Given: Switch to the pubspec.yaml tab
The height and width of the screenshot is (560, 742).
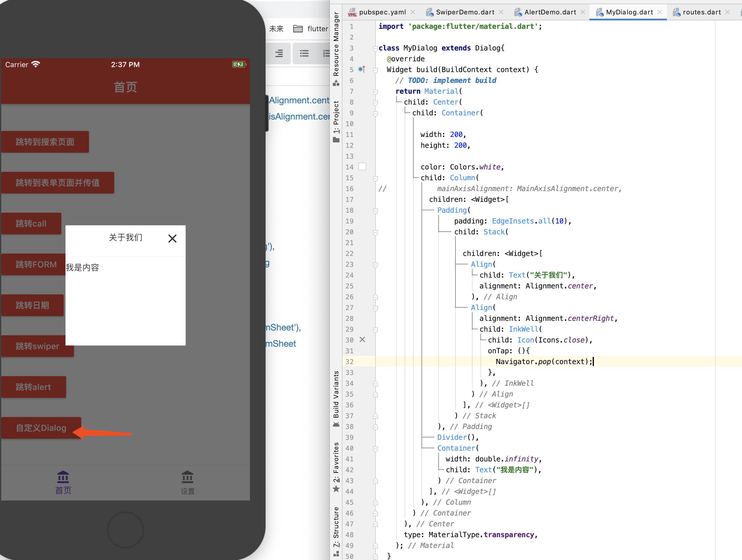Looking at the screenshot, I should pyautogui.click(x=382, y=12).
